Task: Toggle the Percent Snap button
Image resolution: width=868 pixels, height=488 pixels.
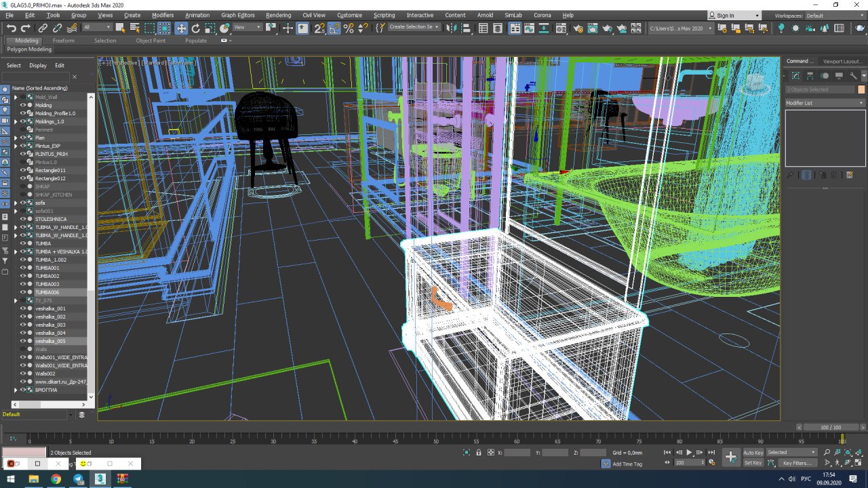Action: pos(349,28)
